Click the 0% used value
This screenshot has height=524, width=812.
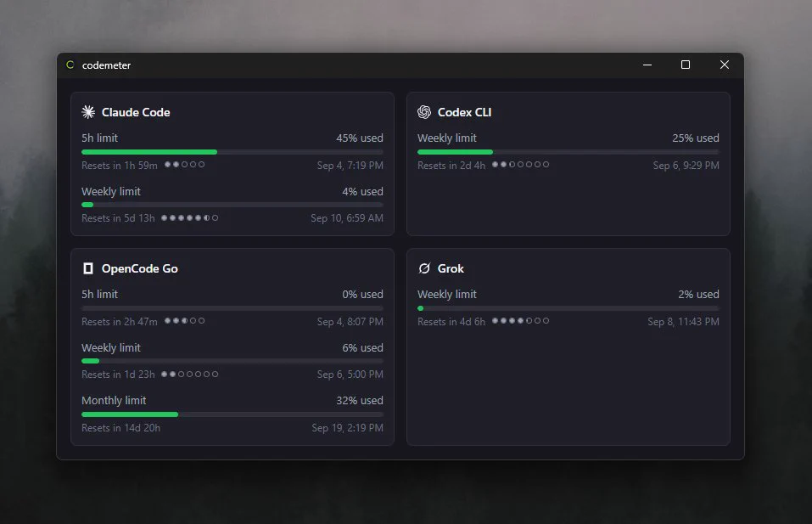click(x=362, y=294)
